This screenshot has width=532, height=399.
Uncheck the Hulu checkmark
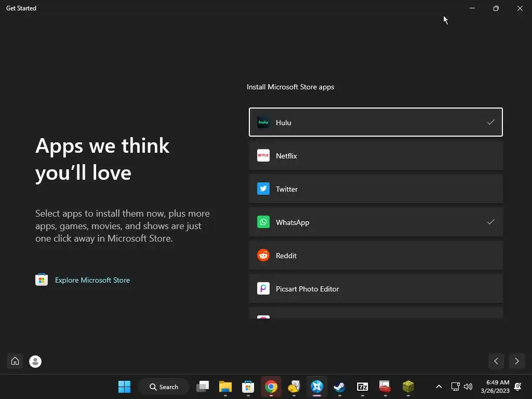(x=490, y=122)
